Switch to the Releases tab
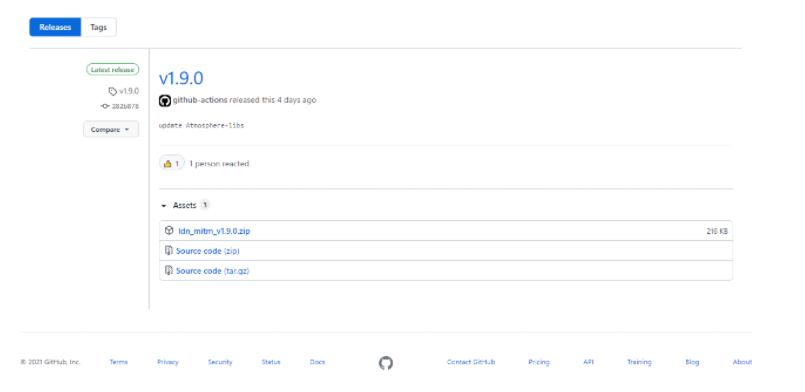 click(55, 27)
